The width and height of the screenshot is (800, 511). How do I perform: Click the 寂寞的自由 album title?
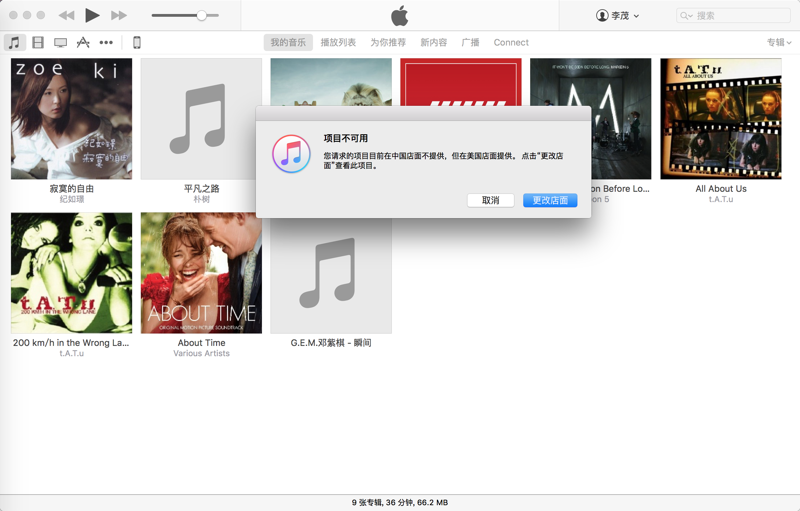coord(71,189)
